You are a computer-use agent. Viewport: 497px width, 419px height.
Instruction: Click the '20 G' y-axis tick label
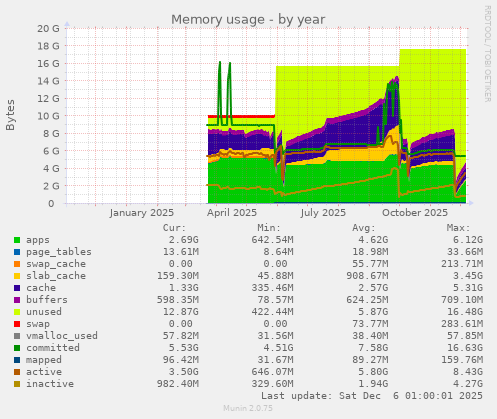click(x=48, y=29)
